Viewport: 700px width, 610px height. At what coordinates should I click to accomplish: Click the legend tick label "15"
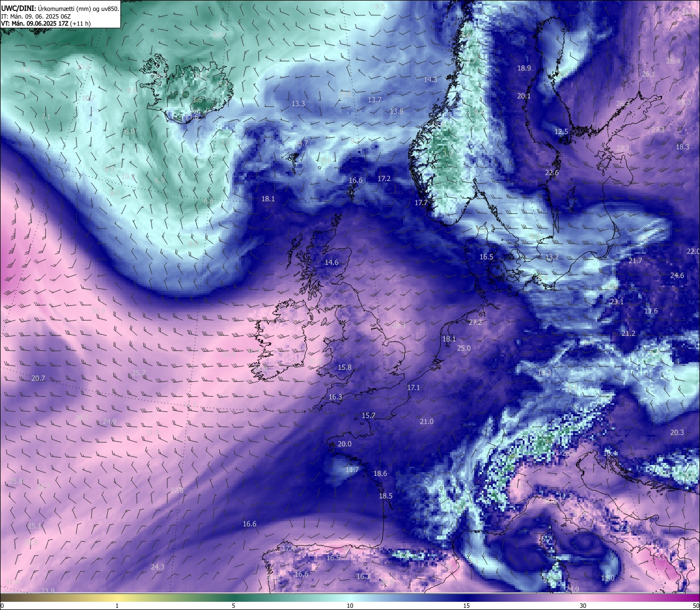(x=466, y=606)
